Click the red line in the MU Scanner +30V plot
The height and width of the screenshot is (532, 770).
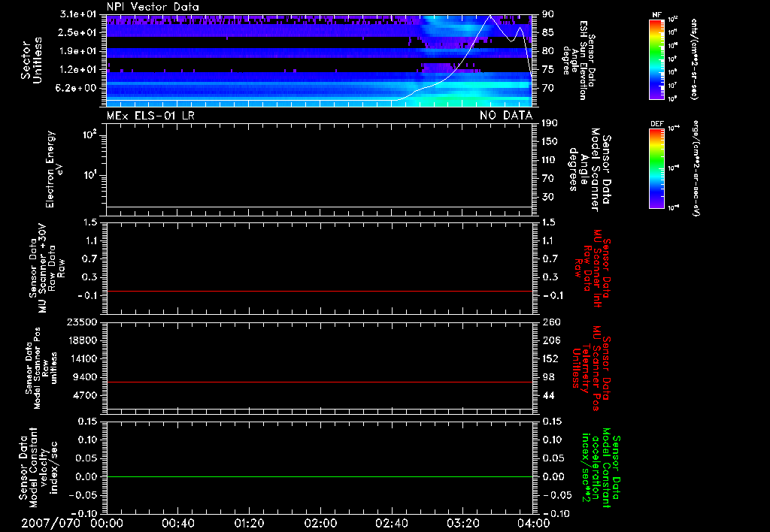click(x=320, y=291)
